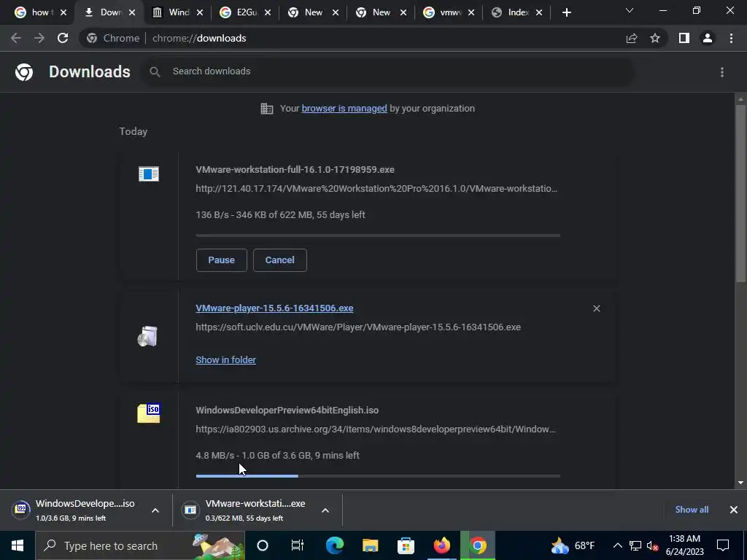Image resolution: width=747 pixels, height=560 pixels.
Task: Bookmark this tab with the star icon
Action: [655, 38]
